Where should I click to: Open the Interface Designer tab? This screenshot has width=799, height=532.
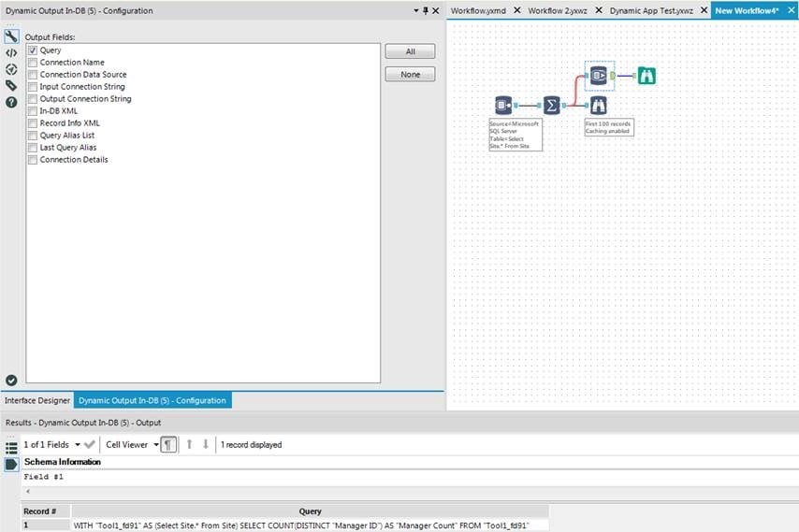coord(37,400)
